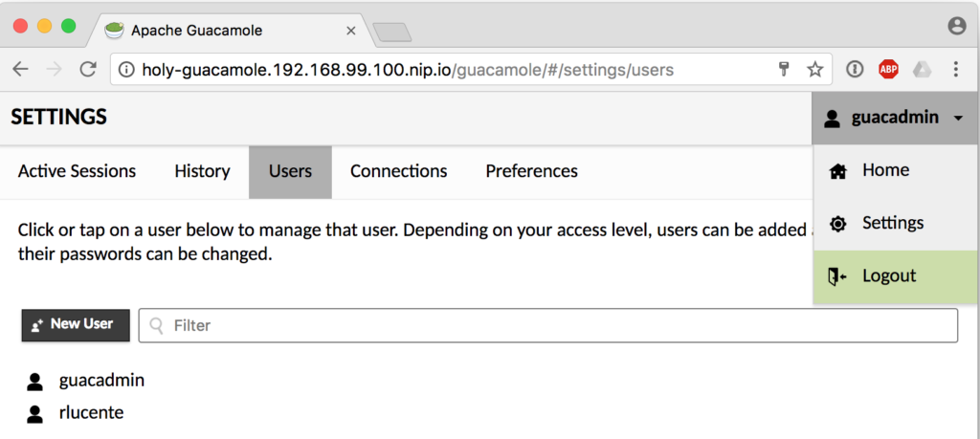980x439 pixels.
Task: Select Home from the user menu
Action: coord(885,170)
